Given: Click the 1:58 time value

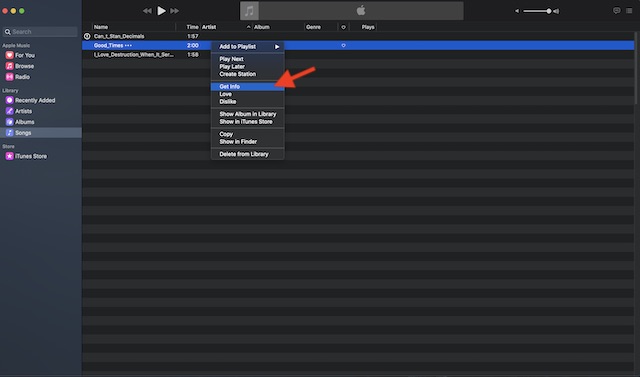Looking at the screenshot, I should click(x=193, y=55).
